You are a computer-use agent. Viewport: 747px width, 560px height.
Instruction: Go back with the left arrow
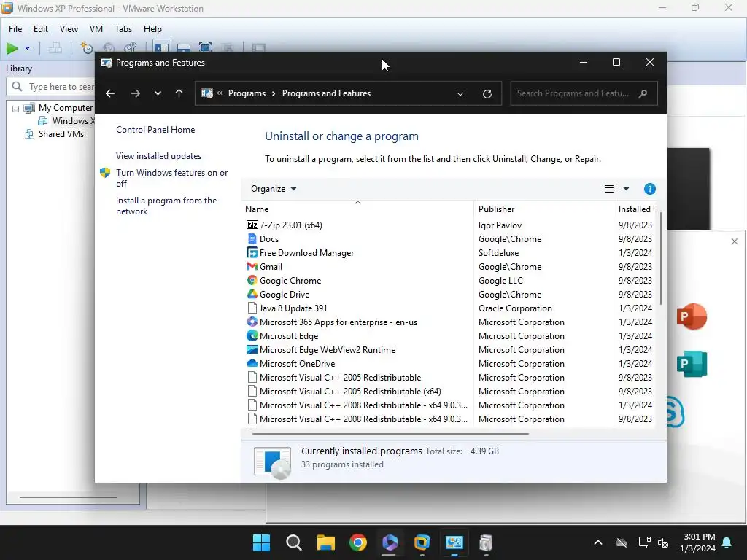tap(110, 93)
